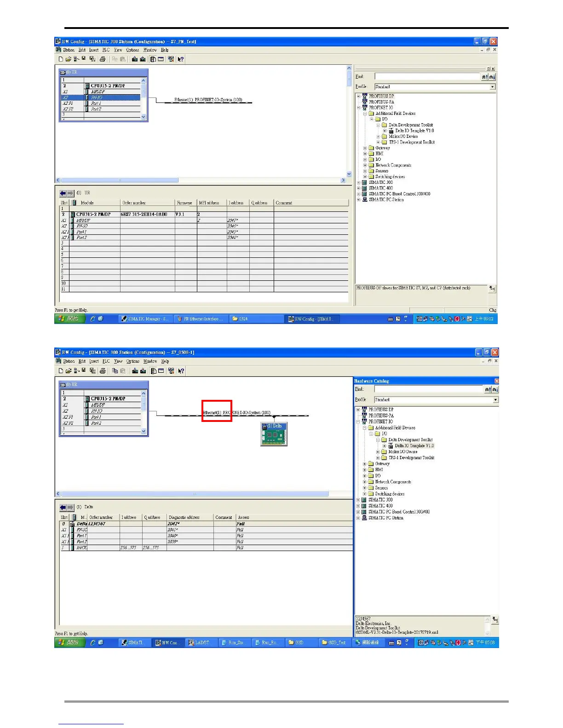Click find-downward binoculars button in Hardware Catalog panel
The width and height of the screenshot is (563, 728).
pos(494,389)
